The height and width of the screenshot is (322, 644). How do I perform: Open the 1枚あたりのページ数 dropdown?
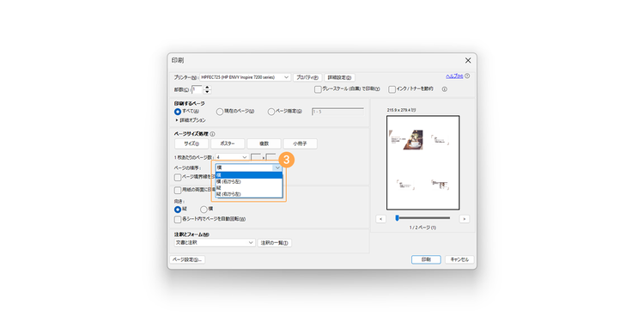coord(232,157)
